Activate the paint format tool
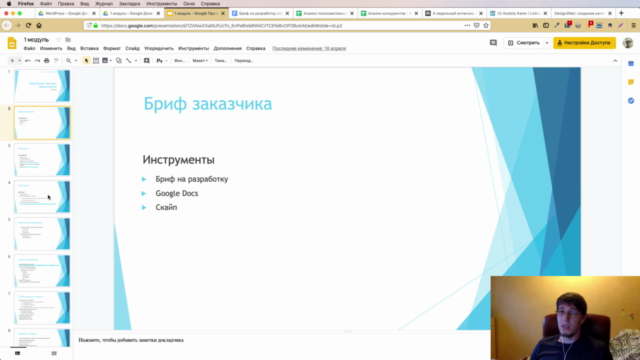Viewport: 640px width, 360px height. pyautogui.click(x=56, y=60)
